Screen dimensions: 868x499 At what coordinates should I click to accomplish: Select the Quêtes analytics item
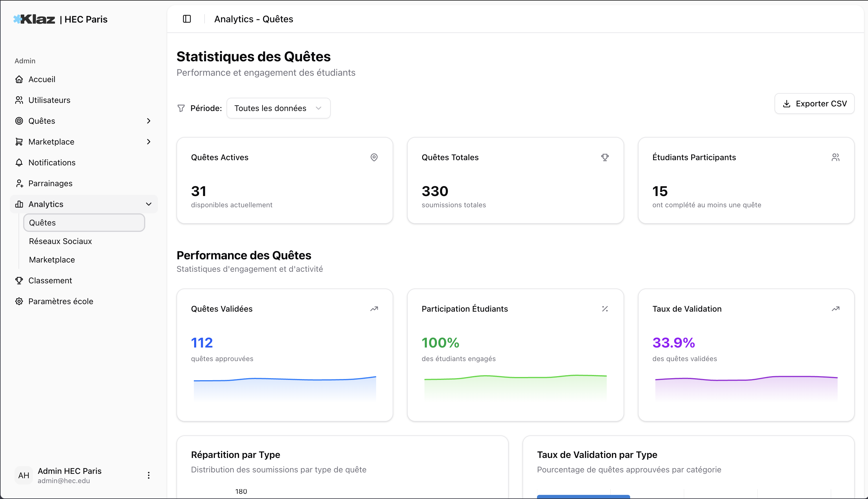click(x=42, y=222)
